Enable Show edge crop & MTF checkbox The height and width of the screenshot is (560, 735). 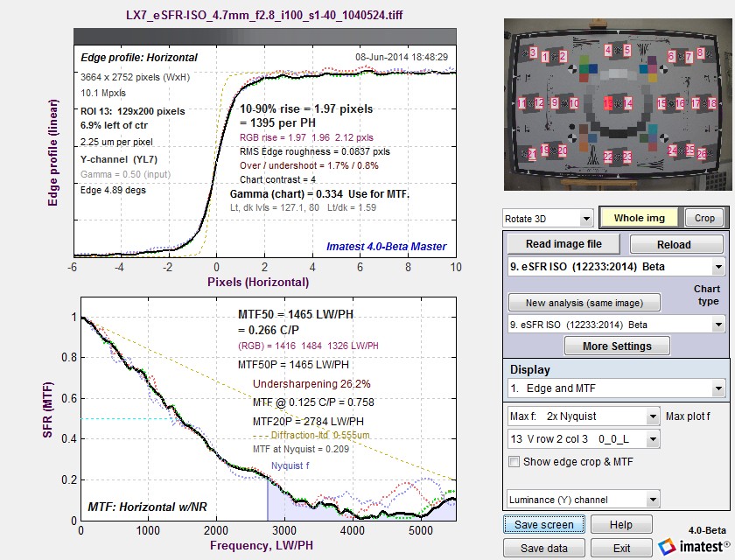(x=514, y=462)
